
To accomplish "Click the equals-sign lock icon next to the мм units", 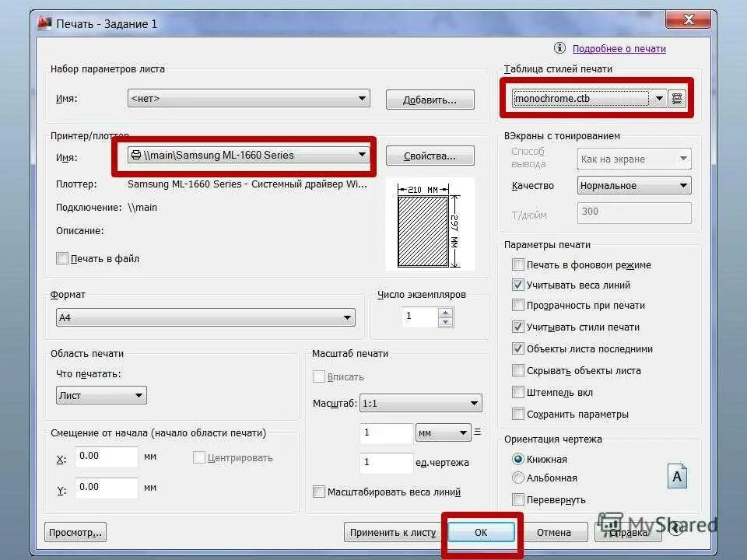I will 477,432.
